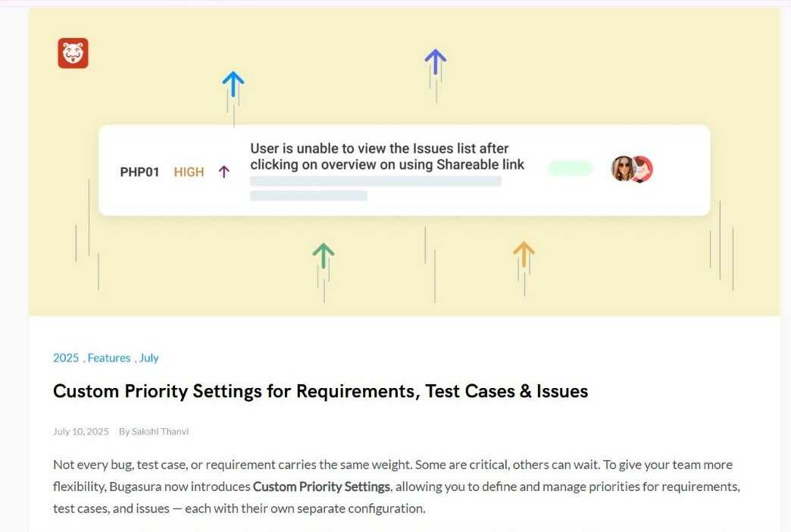The height and width of the screenshot is (532, 791).
Task: Click the red avatar on issue card
Action: click(642, 170)
